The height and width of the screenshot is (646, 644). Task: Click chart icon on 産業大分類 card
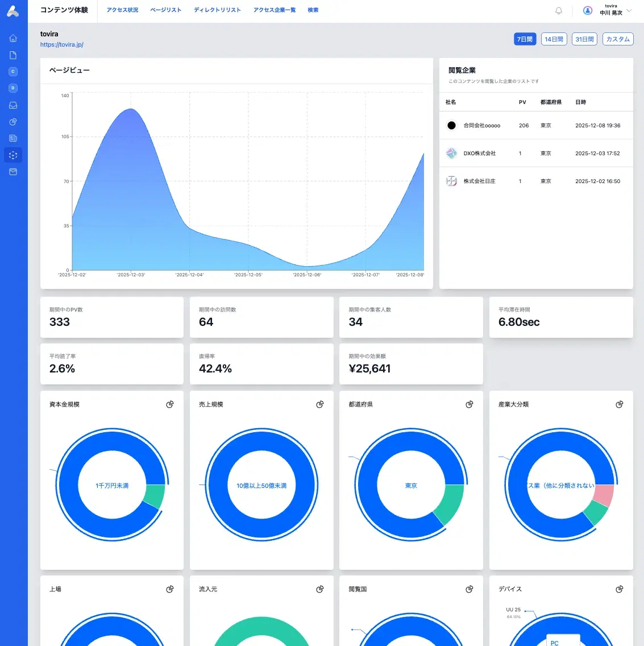[619, 404]
